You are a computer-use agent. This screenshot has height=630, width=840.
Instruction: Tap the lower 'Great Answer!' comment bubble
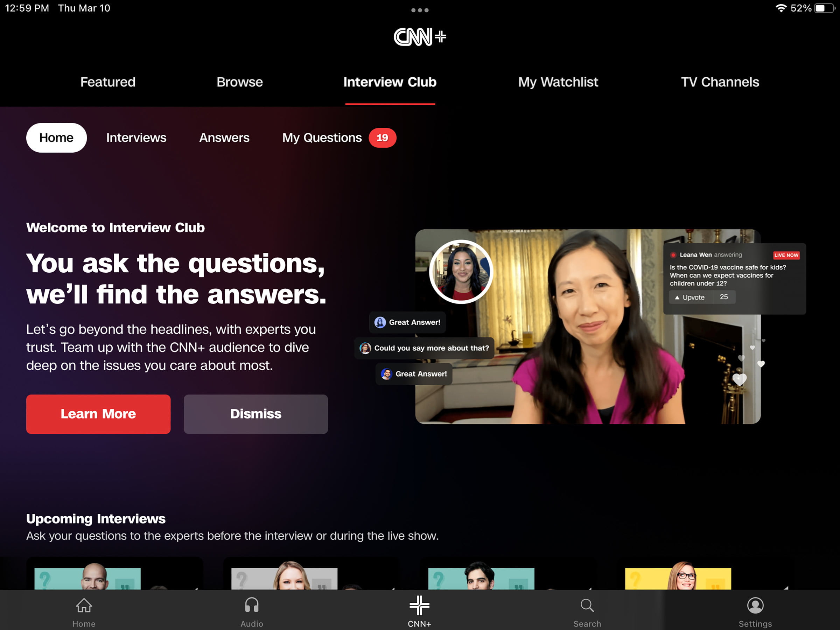click(x=414, y=374)
